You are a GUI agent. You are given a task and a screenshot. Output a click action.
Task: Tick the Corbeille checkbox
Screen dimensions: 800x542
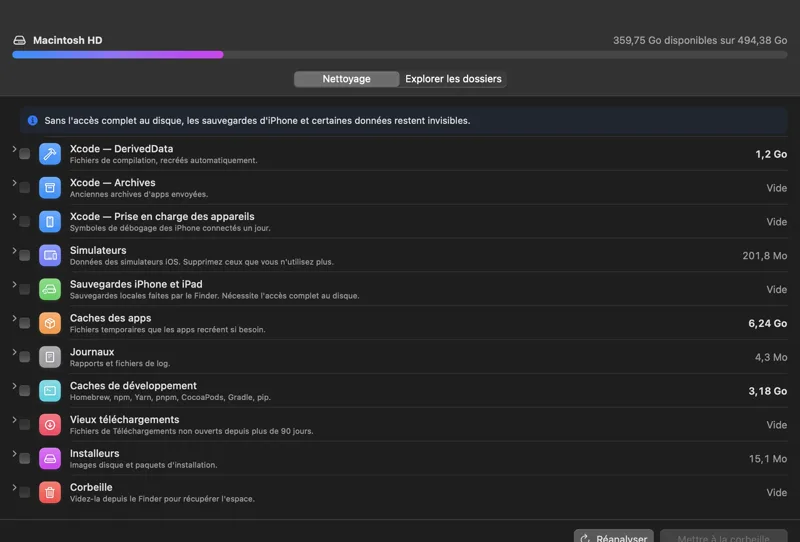coord(24,492)
